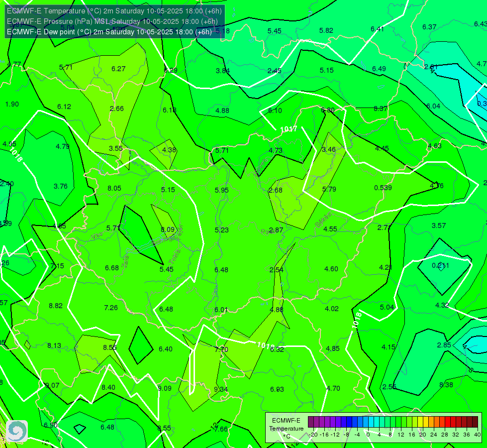
Task: Click the map value 8.05
Action: 114,188
